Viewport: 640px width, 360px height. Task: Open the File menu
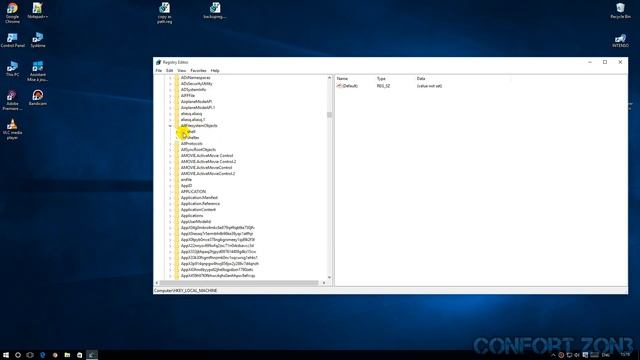[159, 71]
